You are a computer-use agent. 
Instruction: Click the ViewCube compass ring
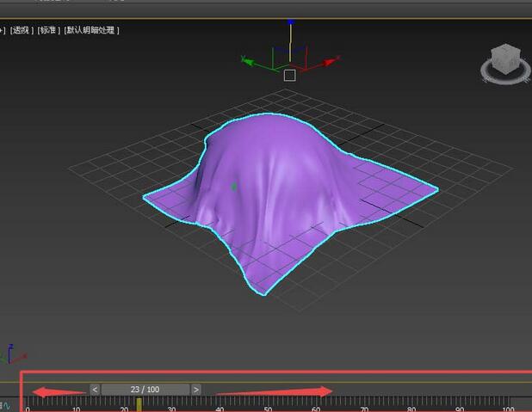click(504, 78)
